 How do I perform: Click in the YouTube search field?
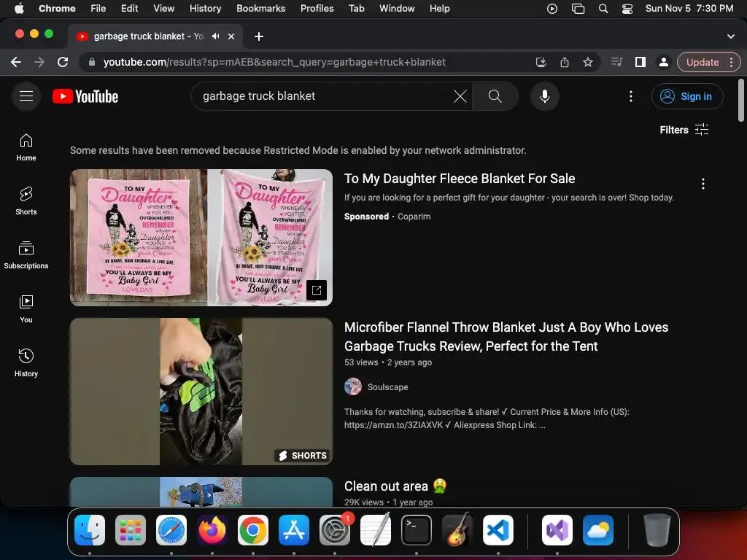point(324,96)
